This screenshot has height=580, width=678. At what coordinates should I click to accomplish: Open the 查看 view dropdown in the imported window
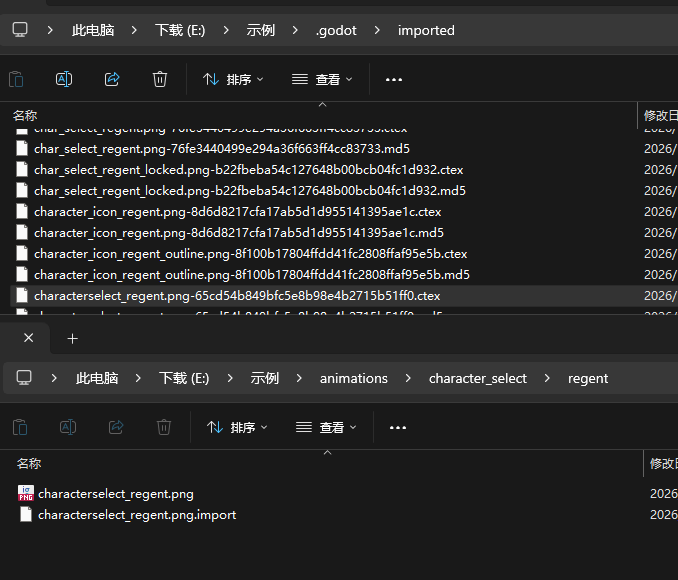[x=322, y=80]
